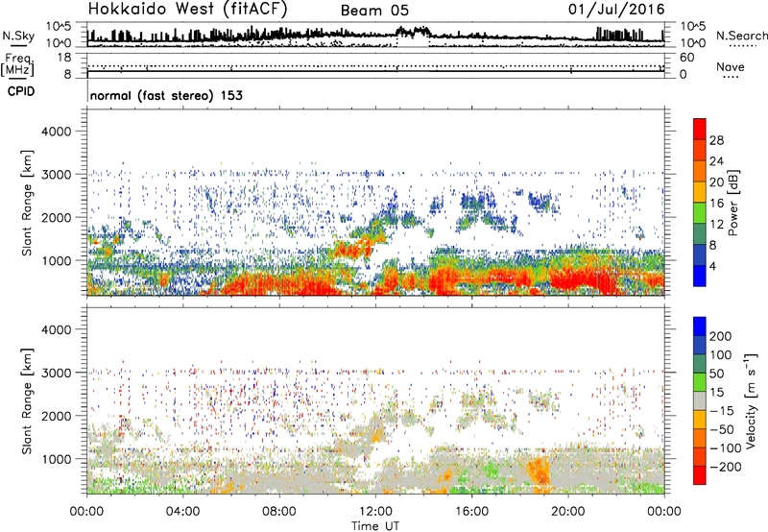Image resolution: width=768 pixels, height=532 pixels.
Task: Click the 'Beam 05' label
Action: pos(374,11)
